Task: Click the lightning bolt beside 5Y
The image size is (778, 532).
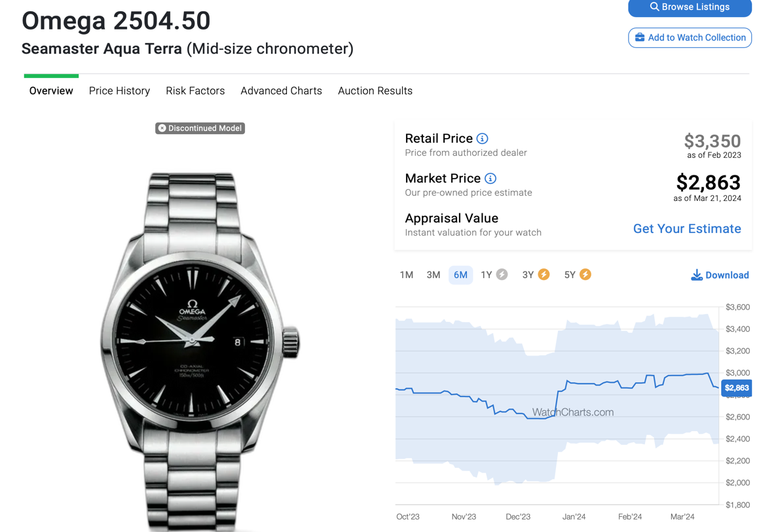Action: 585,275
